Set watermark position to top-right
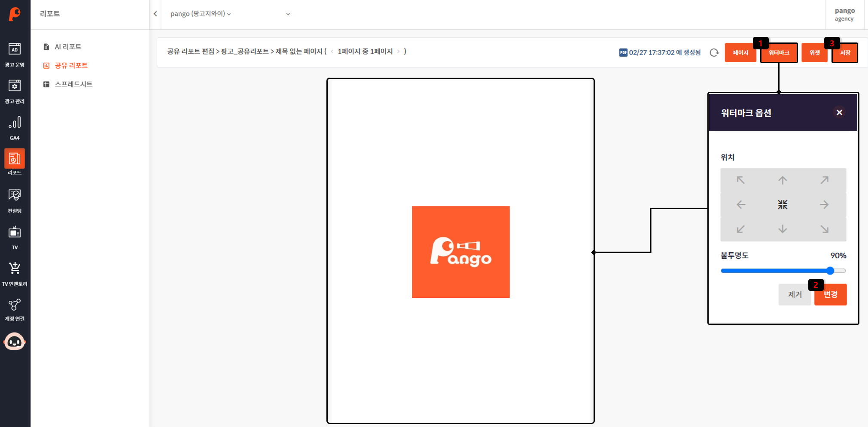 [x=824, y=180]
